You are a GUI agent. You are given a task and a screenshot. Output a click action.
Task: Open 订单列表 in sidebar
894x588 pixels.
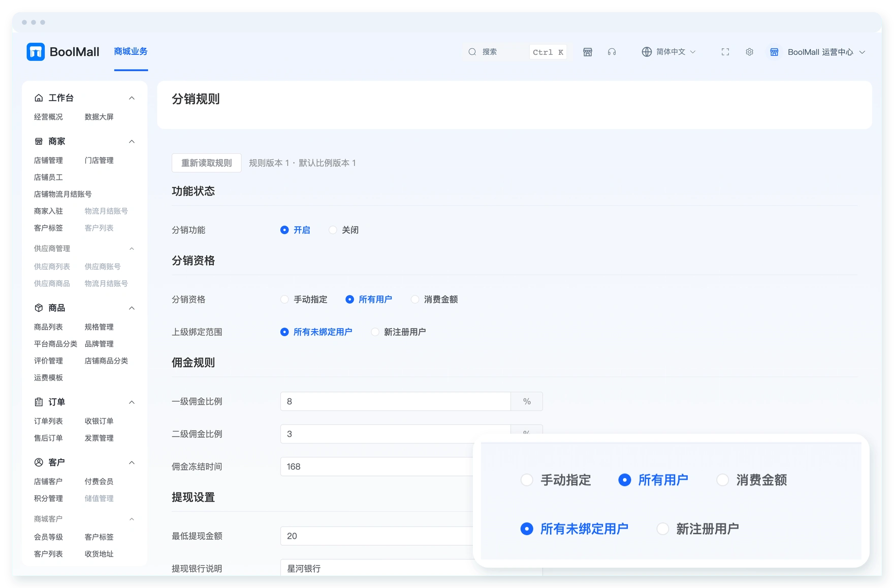48,421
